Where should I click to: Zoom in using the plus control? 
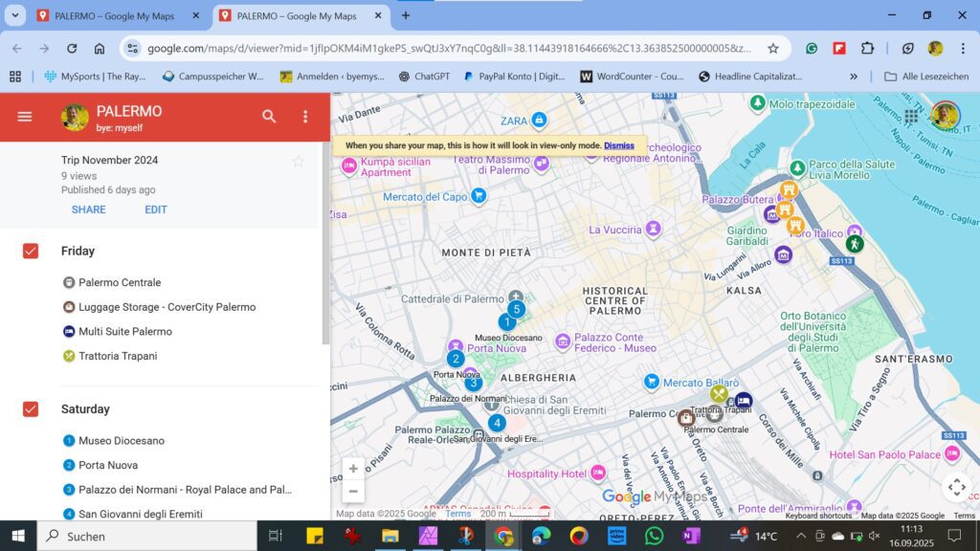coord(353,468)
